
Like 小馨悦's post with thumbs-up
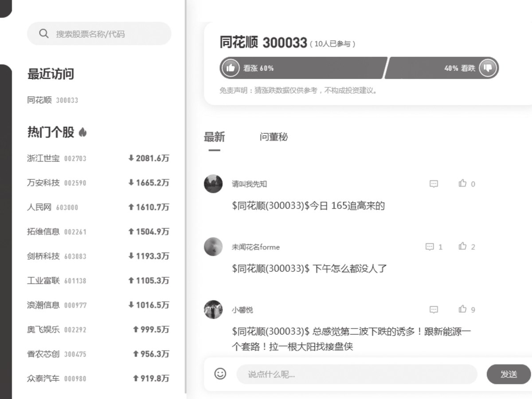pyautogui.click(x=463, y=309)
